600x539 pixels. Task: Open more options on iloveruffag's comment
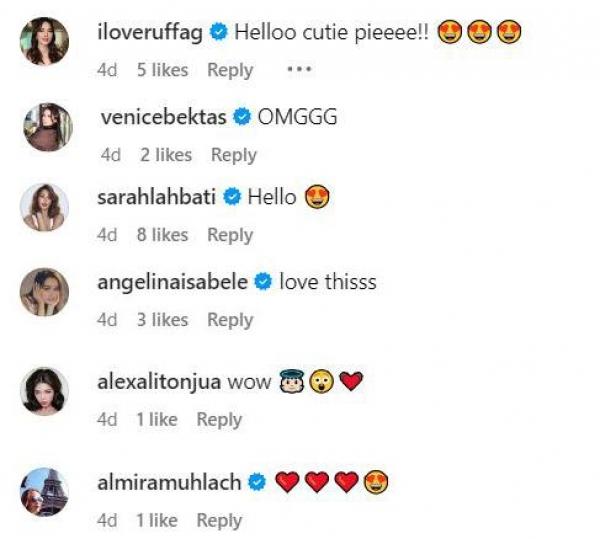tap(299, 70)
